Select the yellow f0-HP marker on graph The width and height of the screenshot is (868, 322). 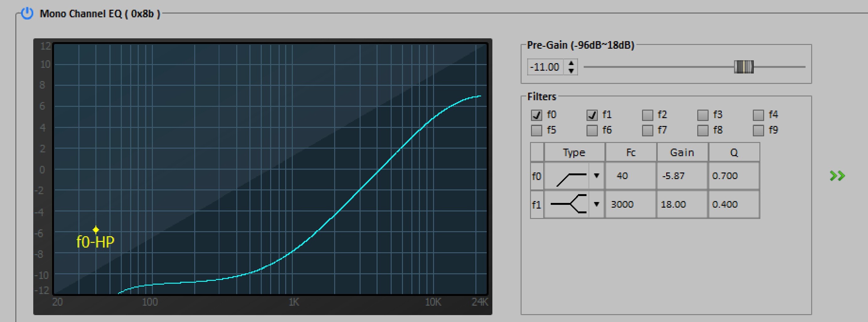click(x=96, y=230)
